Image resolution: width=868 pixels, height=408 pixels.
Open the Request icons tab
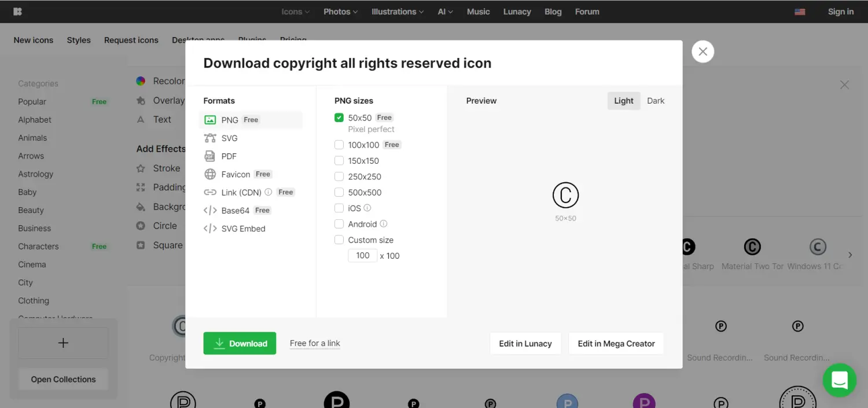[x=131, y=40]
